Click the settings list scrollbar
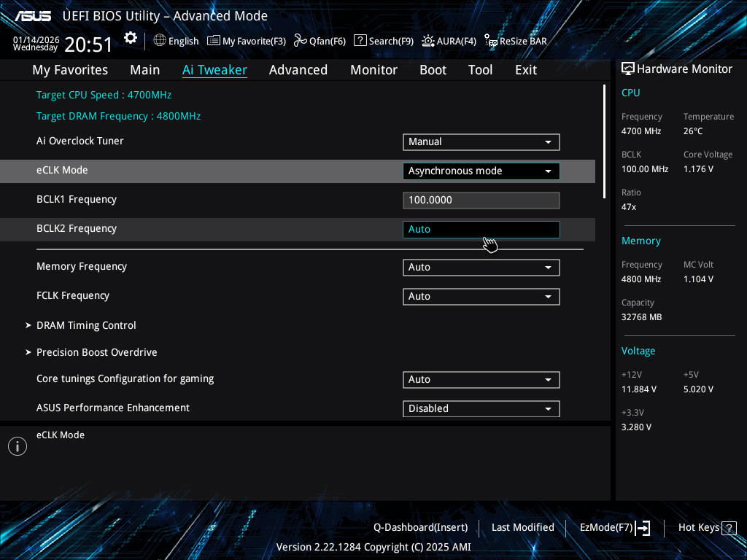747x560 pixels. coord(604,141)
